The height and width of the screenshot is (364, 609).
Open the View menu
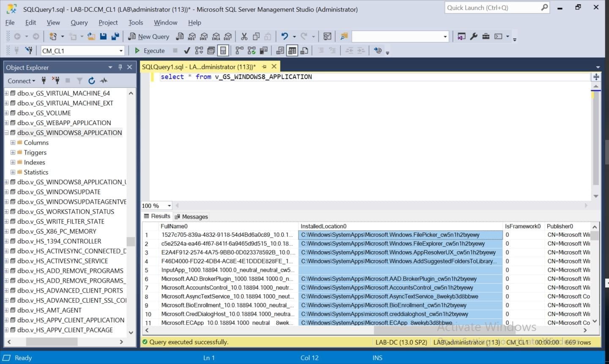tap(53, 22)
